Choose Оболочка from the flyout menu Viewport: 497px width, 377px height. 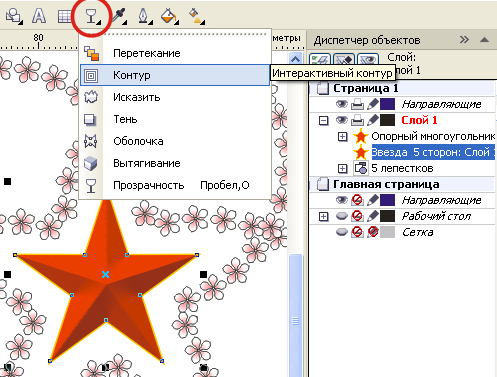tap(175, 141)
